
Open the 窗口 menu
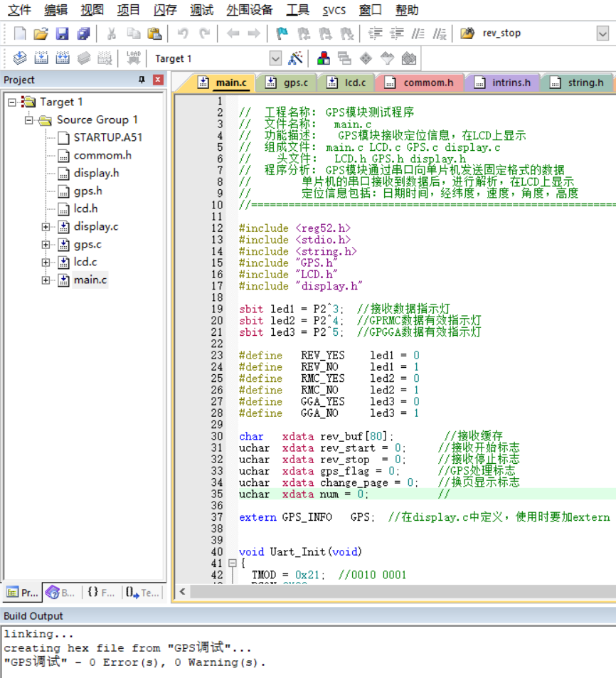pos(371,9)
